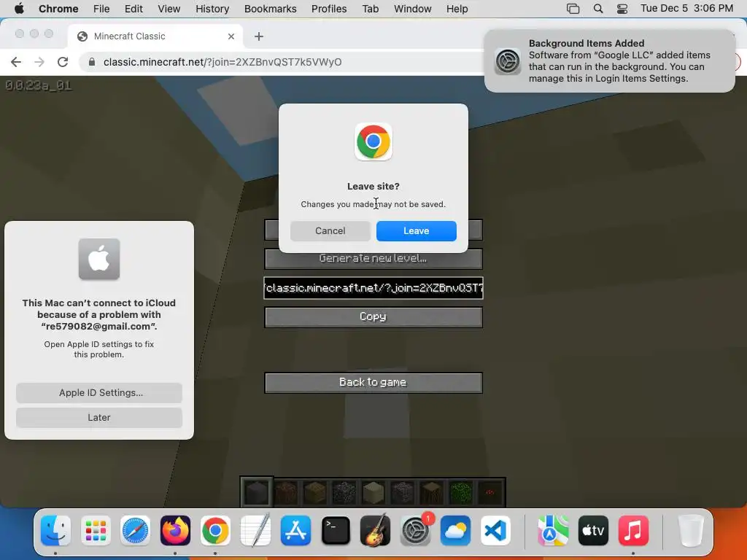Click the date and time in menu bar

(686, 9)
